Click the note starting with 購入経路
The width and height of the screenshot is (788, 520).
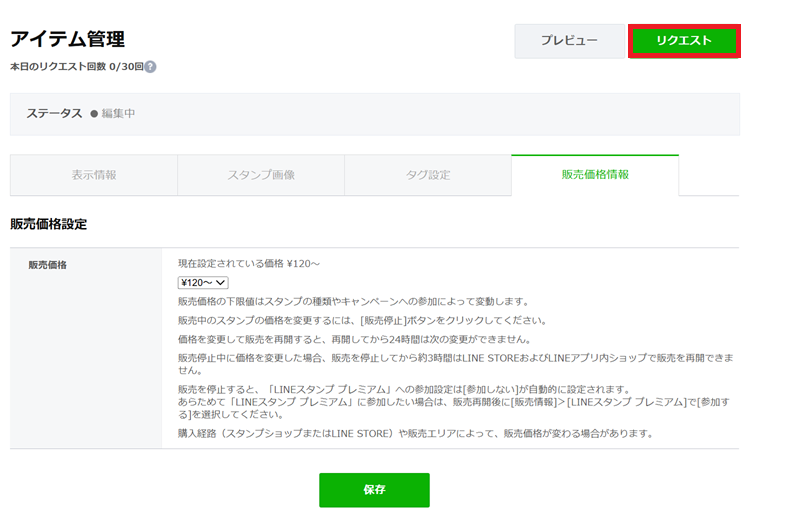point(415,434)
